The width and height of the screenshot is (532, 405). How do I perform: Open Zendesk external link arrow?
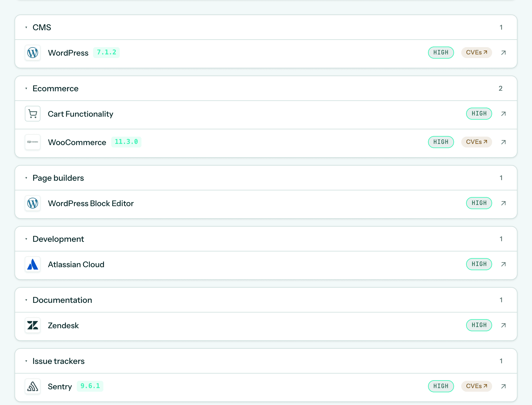503,326
